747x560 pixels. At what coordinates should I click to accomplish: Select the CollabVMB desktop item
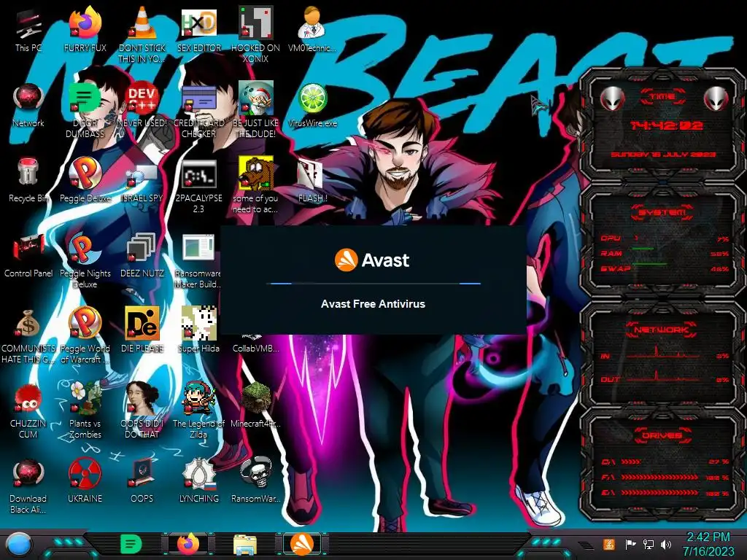256,348
